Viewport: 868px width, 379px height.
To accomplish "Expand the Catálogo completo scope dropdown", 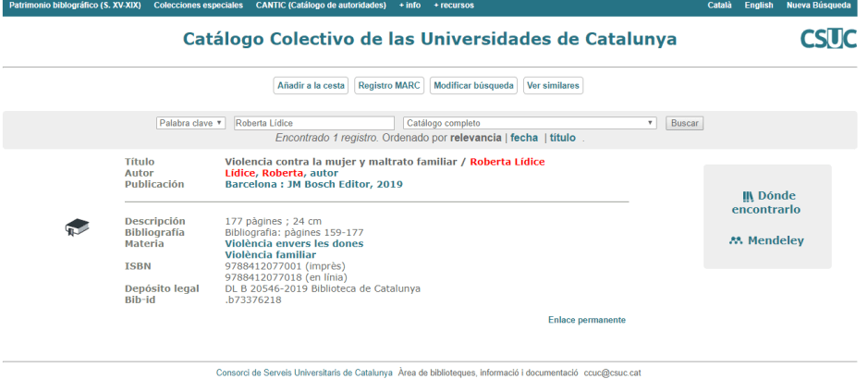I will coord(530,123).
